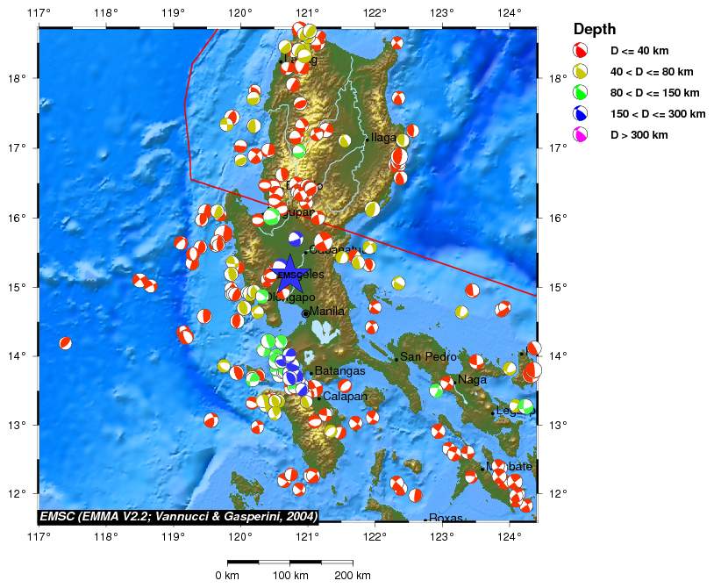The image size is (714, 588).
Task: Click the 100 km scale bar label
Action: coord(289,575)
